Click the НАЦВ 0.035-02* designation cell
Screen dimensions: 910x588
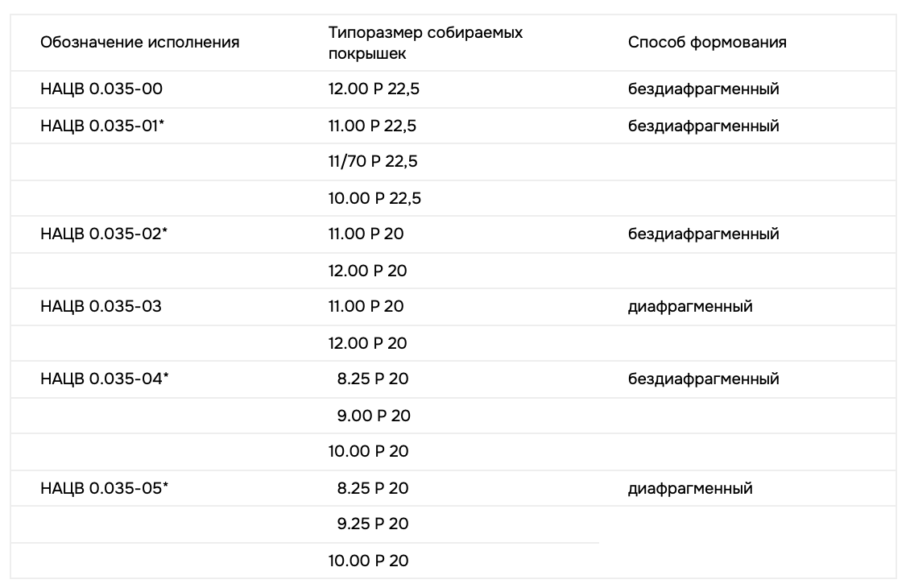[x=107, y=234]
